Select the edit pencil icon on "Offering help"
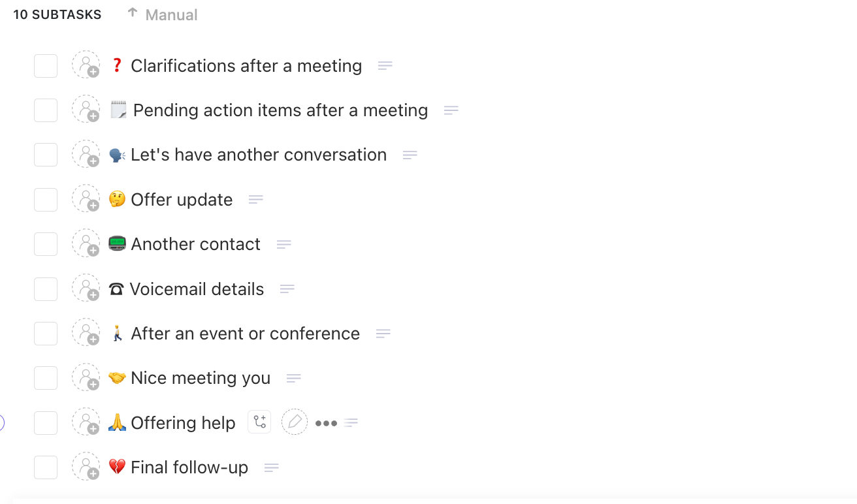This screenshot has width=857, height=504. click(295, 422)
